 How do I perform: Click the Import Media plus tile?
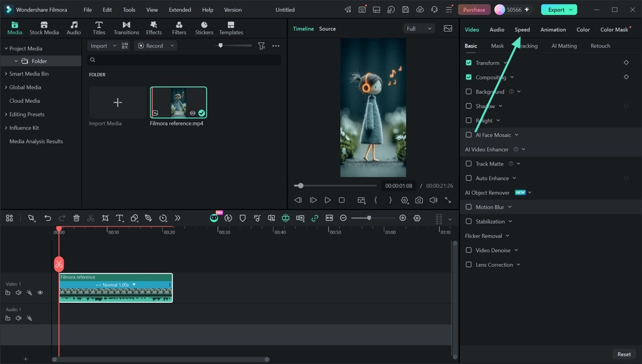118,102
